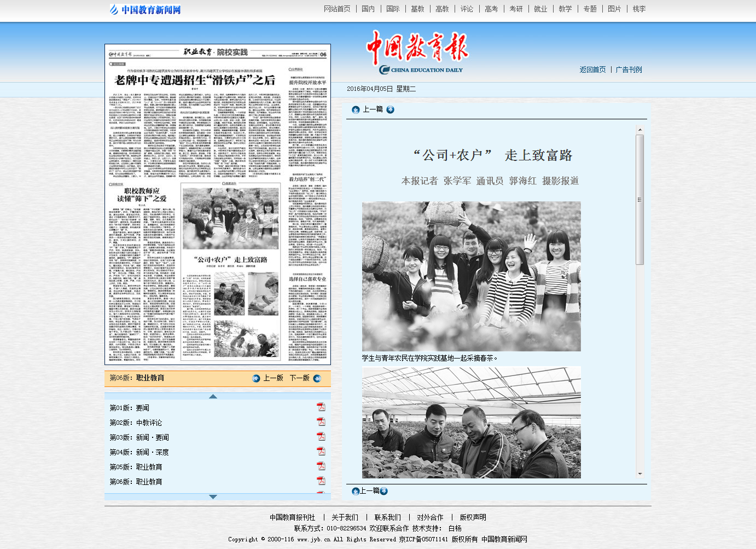Open 高考 in the top navigation
Image resolution: width=756 pixels, height=549 pixels.
491,9
